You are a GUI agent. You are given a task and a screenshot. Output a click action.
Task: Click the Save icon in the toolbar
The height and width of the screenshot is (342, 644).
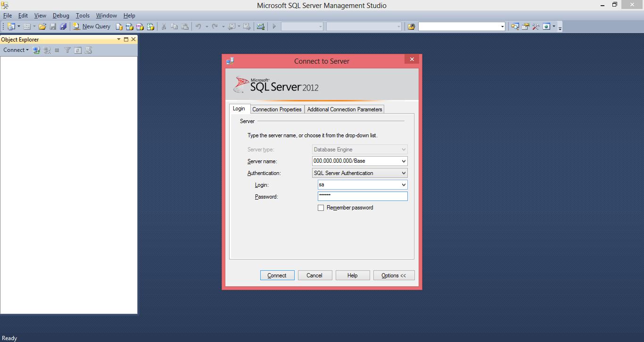click(x=53, y=26)
